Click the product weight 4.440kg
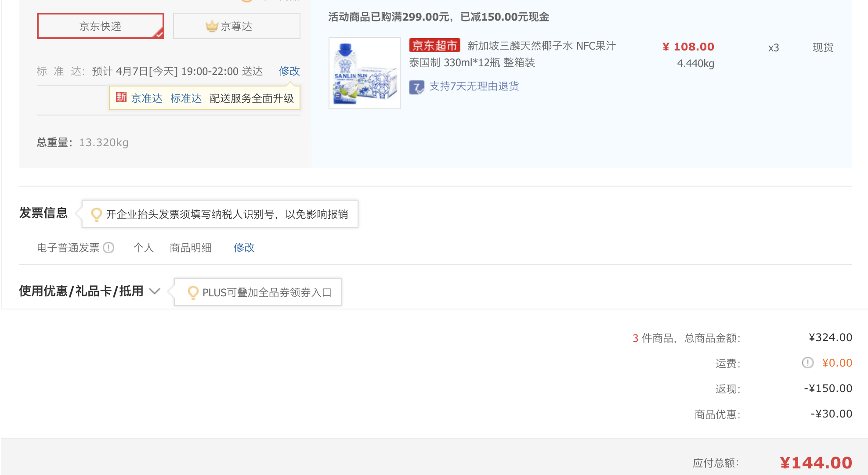The height and width of the screenshot is (475, 868). pyautogui.click(x=696, y=64)
